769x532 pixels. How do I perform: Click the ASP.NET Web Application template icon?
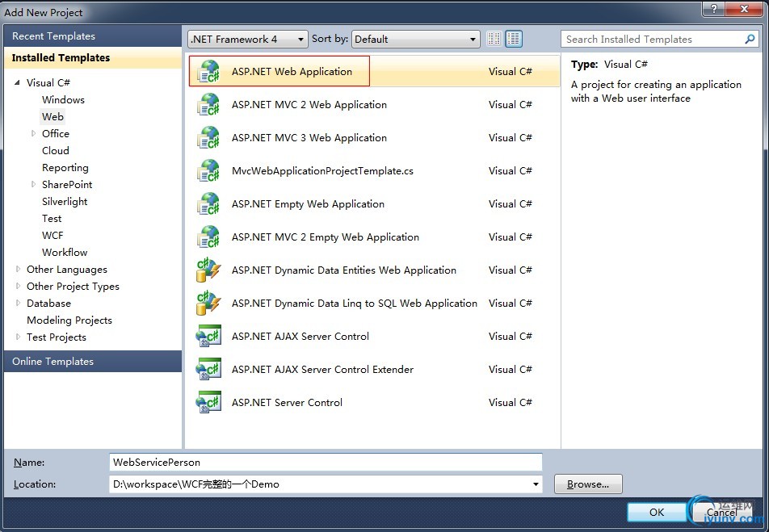click(x=208, y=72)
